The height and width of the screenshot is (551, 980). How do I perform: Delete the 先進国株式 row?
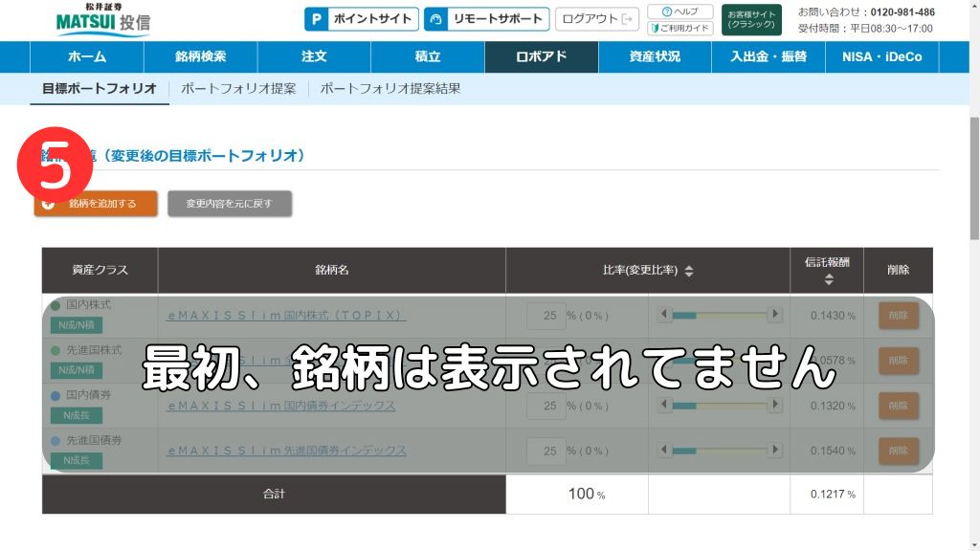898,361
